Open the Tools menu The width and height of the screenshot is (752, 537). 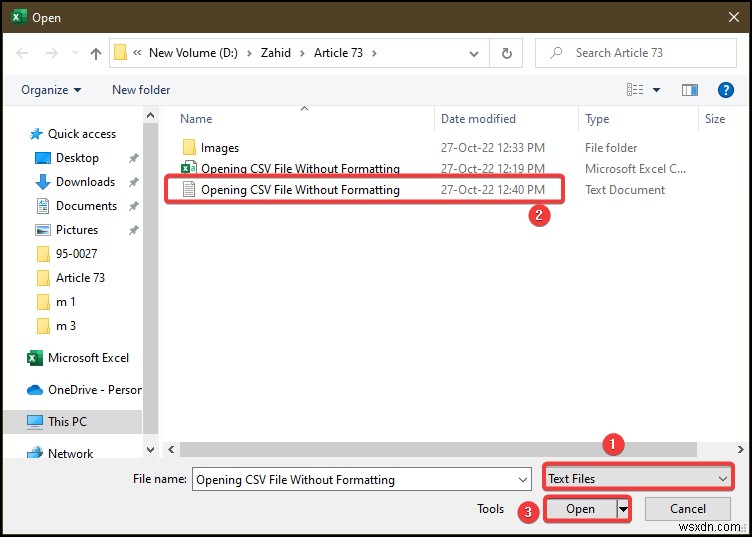[x=490, y=509]
